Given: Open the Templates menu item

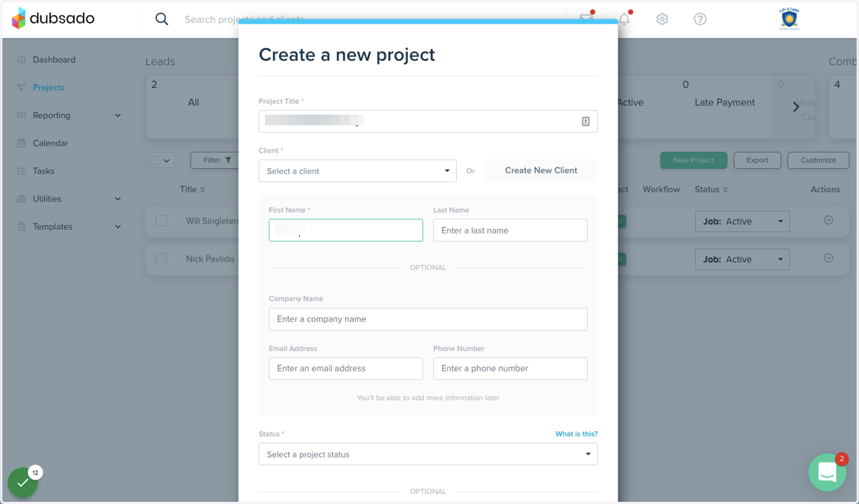Looking at the screenshot, I should pyautogui.click(x=52, y=227).
